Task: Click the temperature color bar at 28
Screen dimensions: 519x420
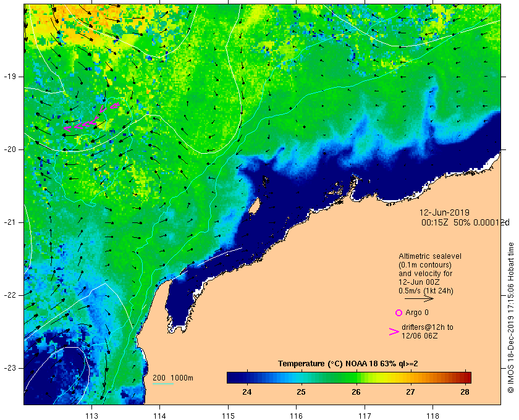Action: pos(465,377)
